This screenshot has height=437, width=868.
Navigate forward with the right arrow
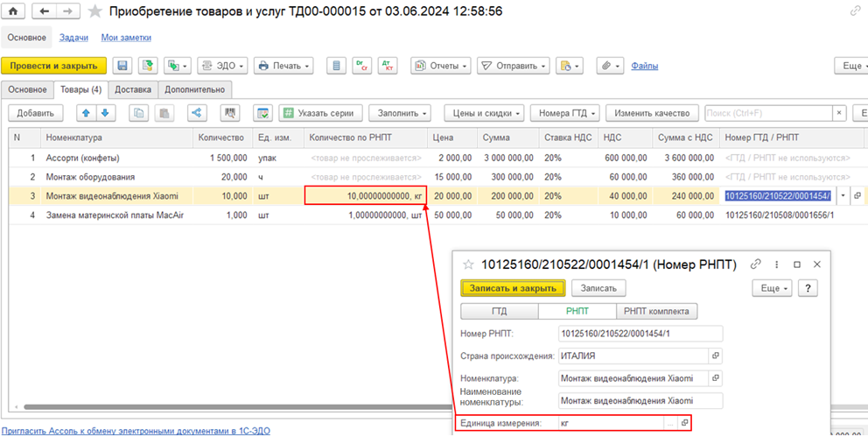click(67, 11)
